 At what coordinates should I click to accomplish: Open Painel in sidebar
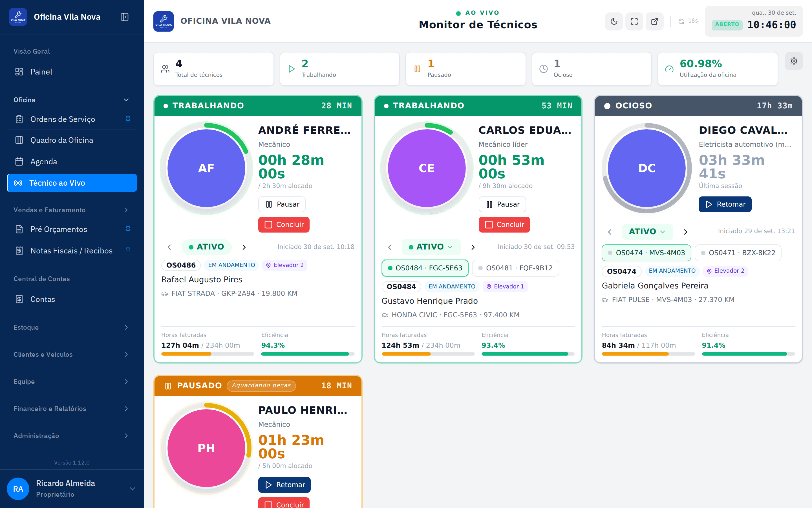click(x=72, y=72)
